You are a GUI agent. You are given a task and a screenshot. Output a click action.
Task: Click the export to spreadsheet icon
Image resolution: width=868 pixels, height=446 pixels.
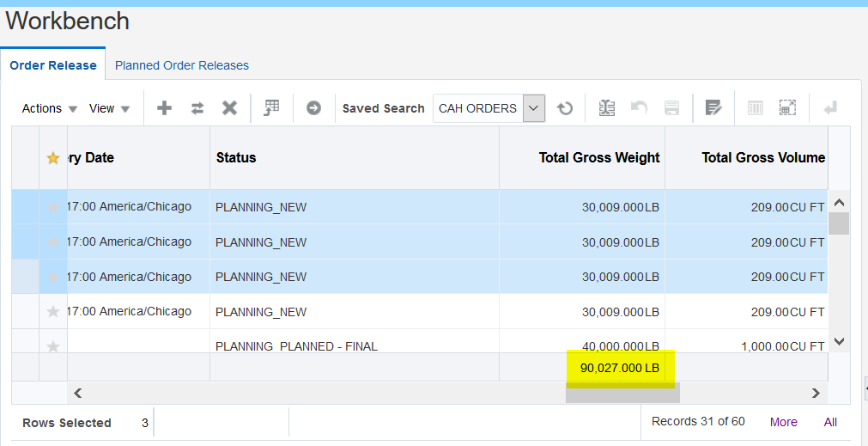(x=607, y=108)
